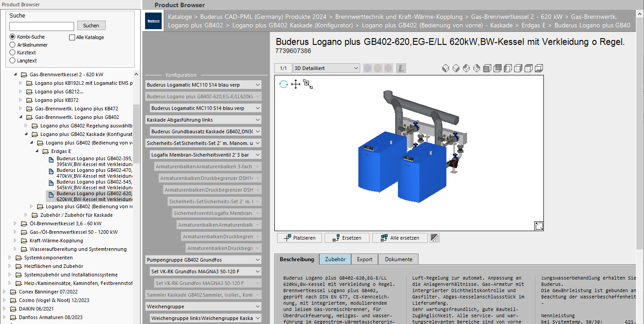Select Buderus Logano plus GB402-545 tree item
The height and width of the screenshot is (324, 644).
click(94, 185)
